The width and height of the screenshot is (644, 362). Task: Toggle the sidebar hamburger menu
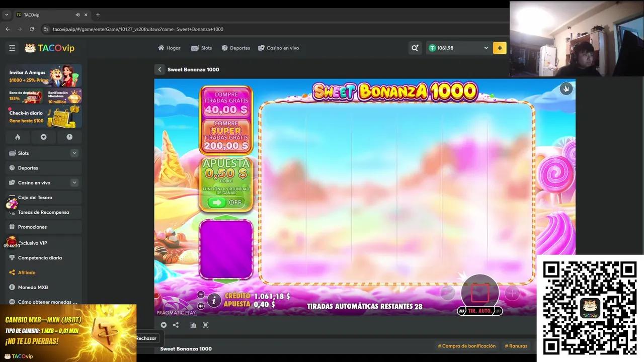[12, 48]
